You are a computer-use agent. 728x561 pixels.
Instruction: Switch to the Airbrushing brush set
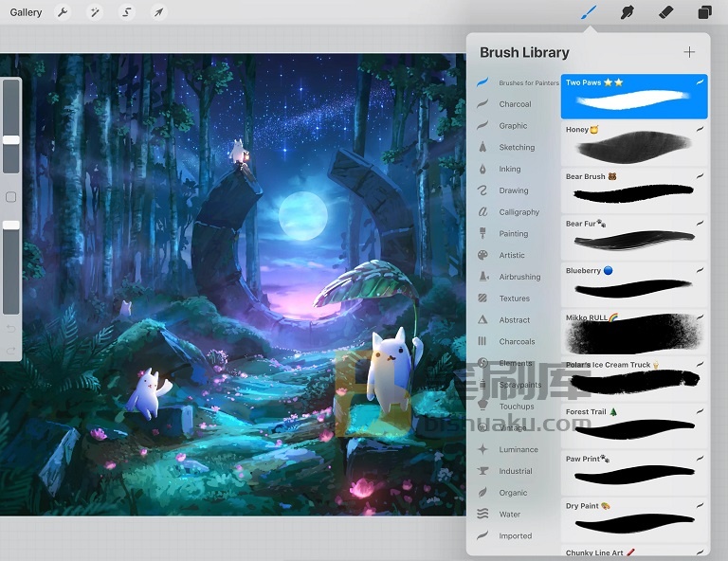coord(519,277)
